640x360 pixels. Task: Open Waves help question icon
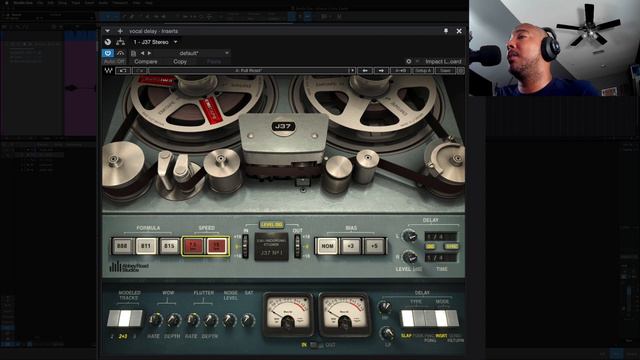click(460, 71)
